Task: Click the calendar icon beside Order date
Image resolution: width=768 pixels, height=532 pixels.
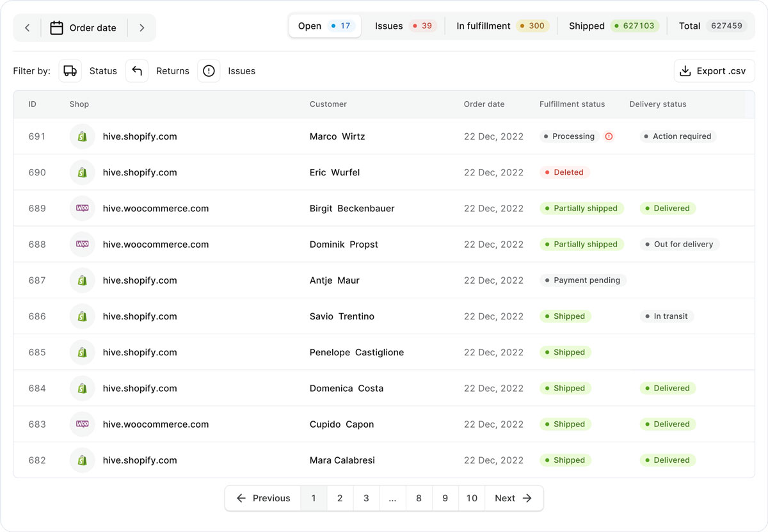Action: (56, 28)
